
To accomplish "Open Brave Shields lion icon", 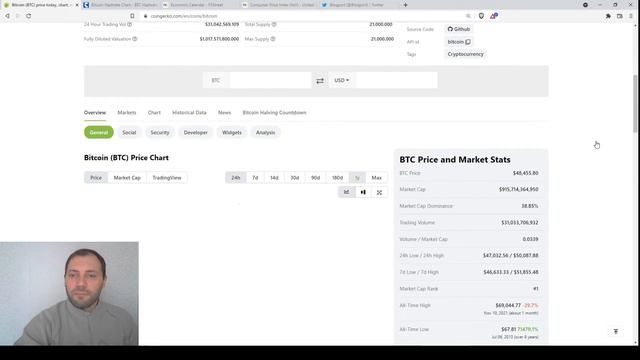I will 481,16.
